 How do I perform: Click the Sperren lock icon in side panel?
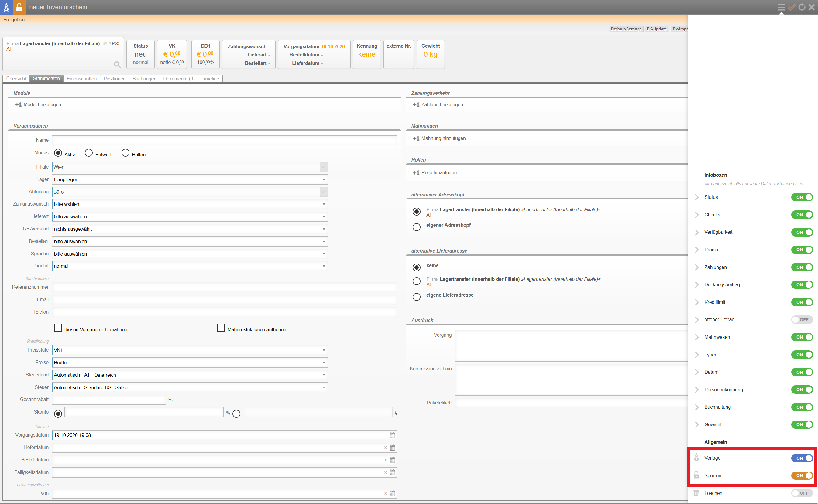[696, 475]
